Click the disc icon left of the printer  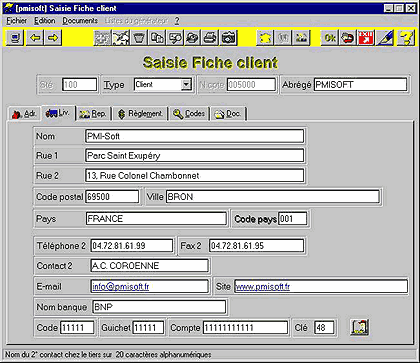(x=193, y=38)
